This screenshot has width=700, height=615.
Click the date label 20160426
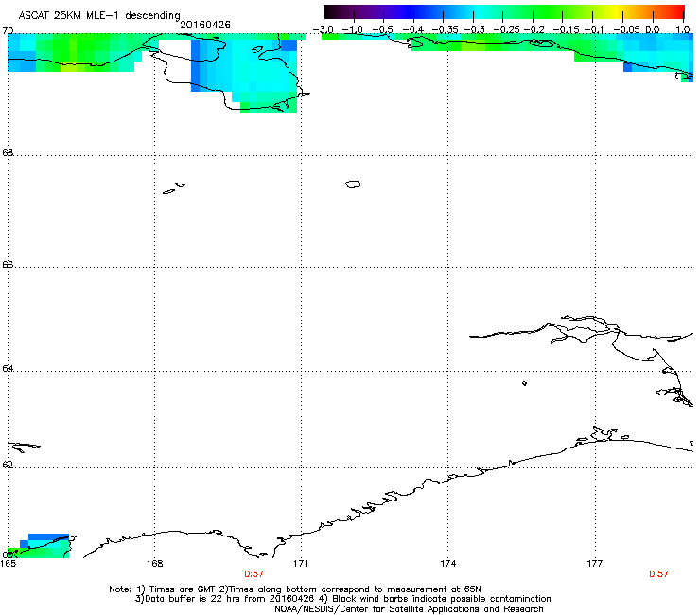coord(205,25)
